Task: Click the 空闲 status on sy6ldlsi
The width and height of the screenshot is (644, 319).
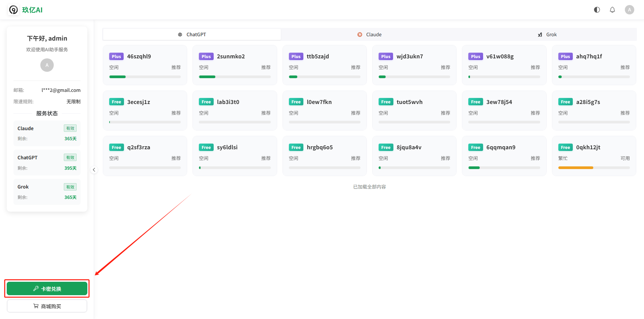Action: [x=204, y=158]
